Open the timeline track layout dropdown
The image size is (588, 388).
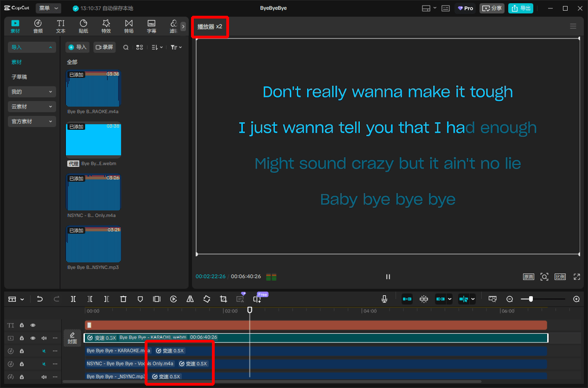(16, 299)
